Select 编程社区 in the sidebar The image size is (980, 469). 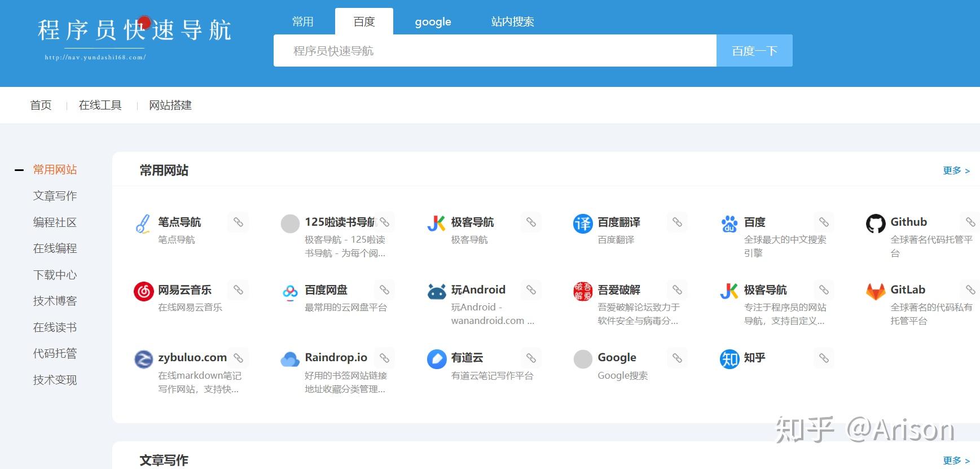coord(55,222)
